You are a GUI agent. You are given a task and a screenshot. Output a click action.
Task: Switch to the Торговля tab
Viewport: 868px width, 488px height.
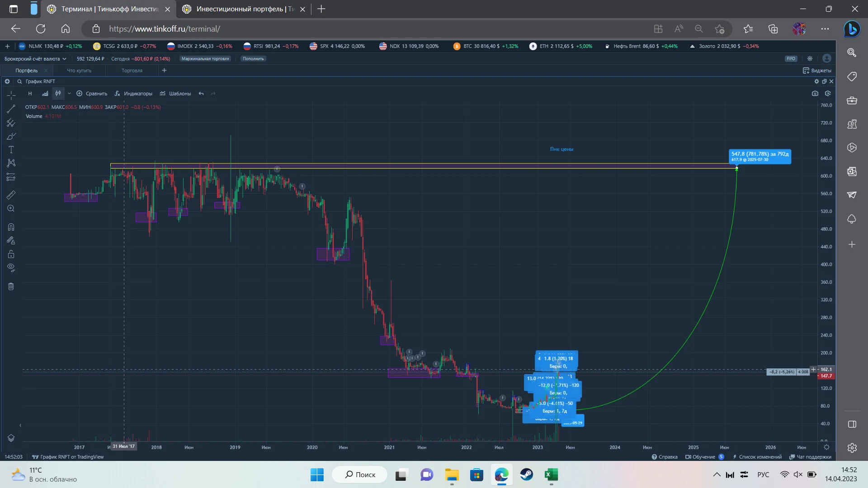132,70
